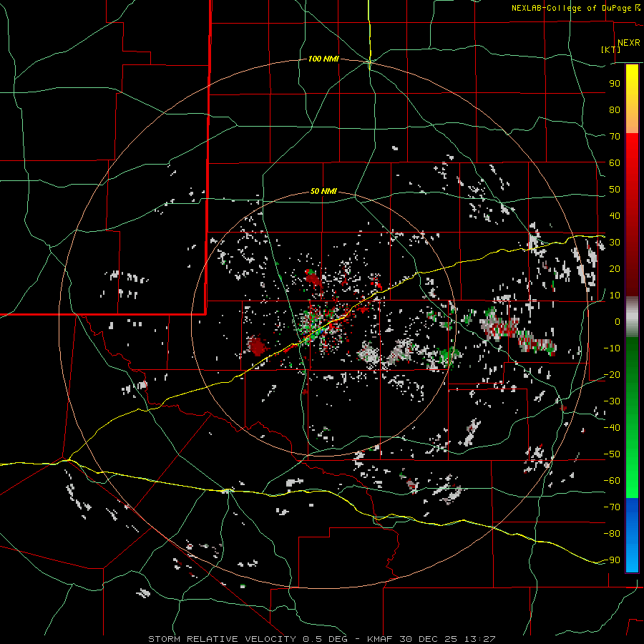Click the 100 NMI range ring label
The width and height of the screenshot is (644, 644).
coord(323,59)
